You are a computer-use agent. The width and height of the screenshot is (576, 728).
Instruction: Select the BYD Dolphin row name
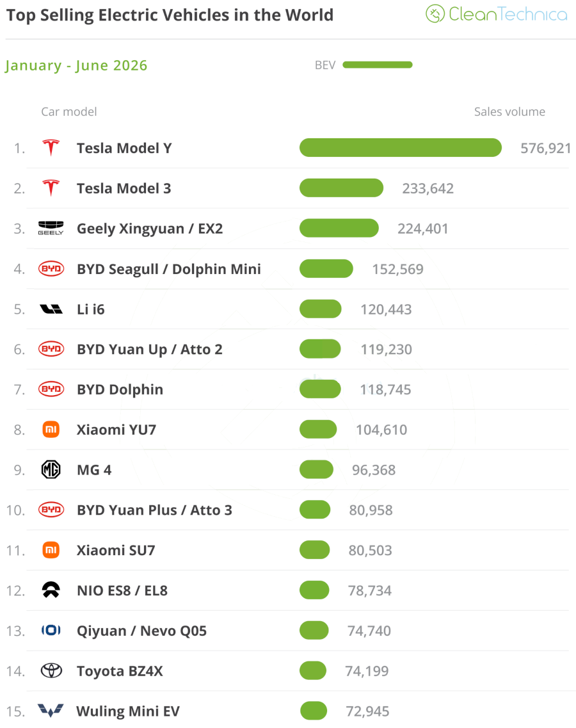pos(120,389)
